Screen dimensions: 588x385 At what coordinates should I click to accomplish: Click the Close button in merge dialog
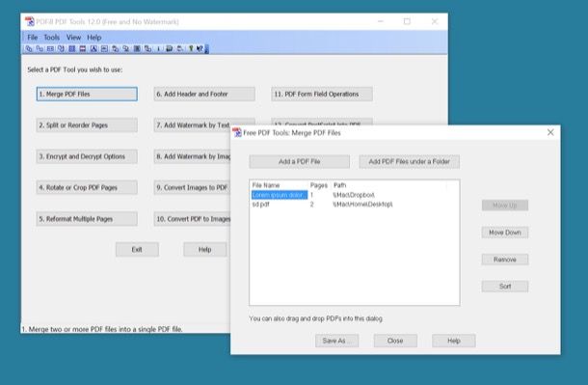point(395,341)
